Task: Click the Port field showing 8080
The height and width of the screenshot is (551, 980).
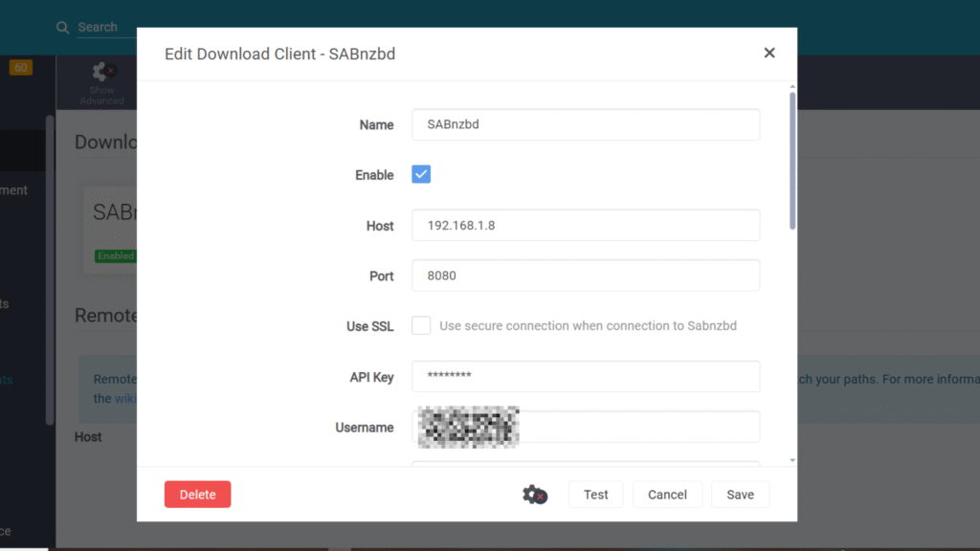Action: click(x=586, y=275)
